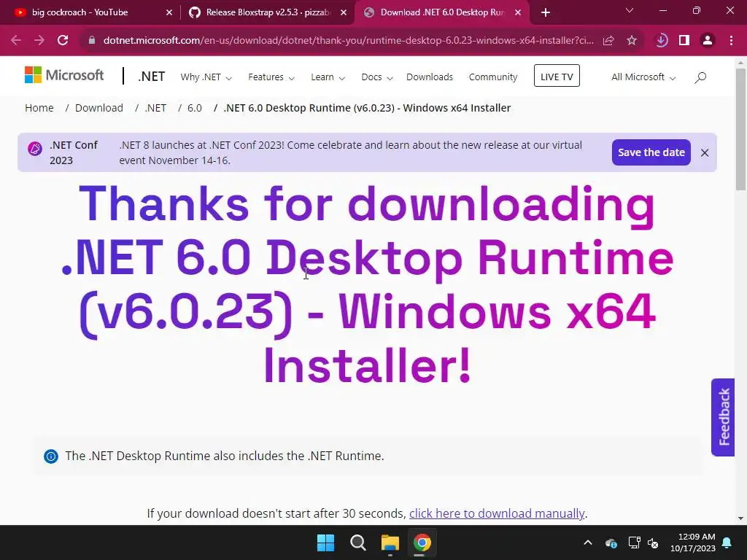Screen dimensions: 747x560
Task: Click the Home breadcrumb
Action: click(x=39, y=108)
